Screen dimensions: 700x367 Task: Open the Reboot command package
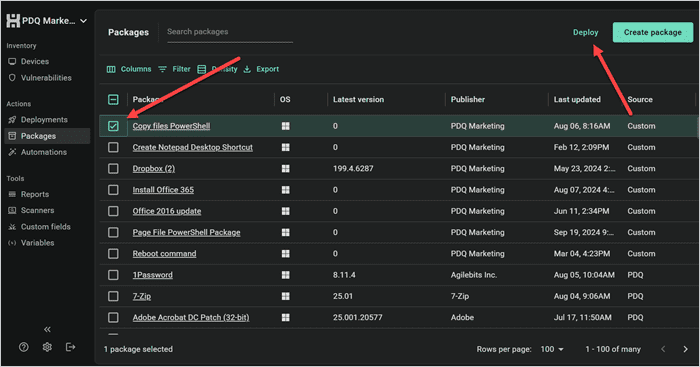(164, 254)
